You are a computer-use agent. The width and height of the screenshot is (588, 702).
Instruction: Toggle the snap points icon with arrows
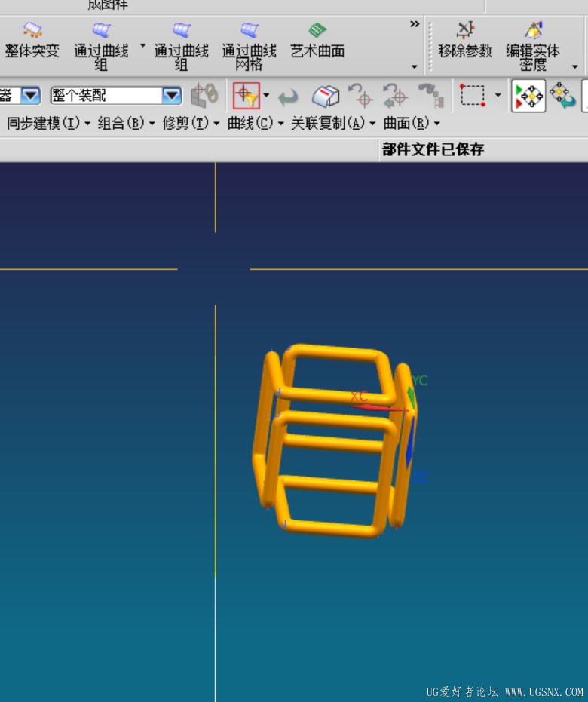(528, 96)
